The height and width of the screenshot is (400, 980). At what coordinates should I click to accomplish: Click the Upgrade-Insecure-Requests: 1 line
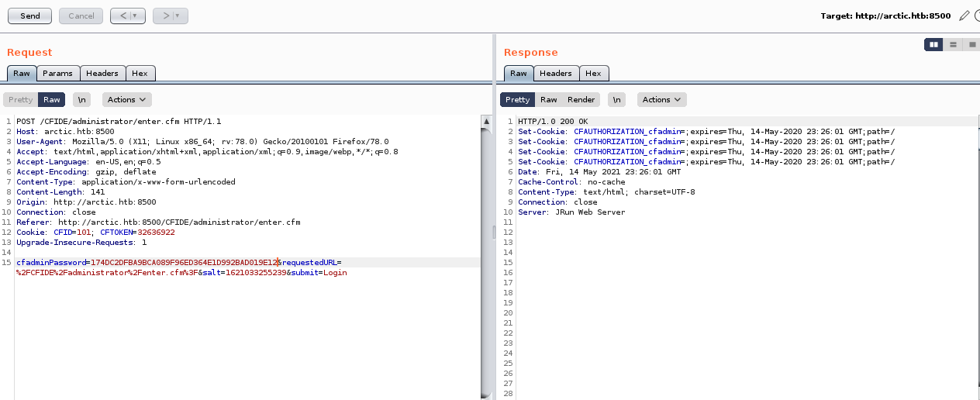[81, 243]
